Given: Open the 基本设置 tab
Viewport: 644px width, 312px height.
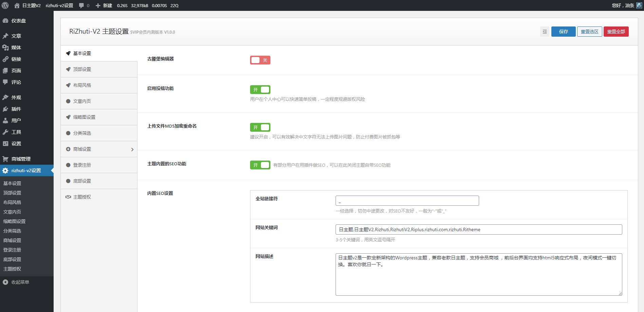Looking at the screenshot, I should 99,53.
